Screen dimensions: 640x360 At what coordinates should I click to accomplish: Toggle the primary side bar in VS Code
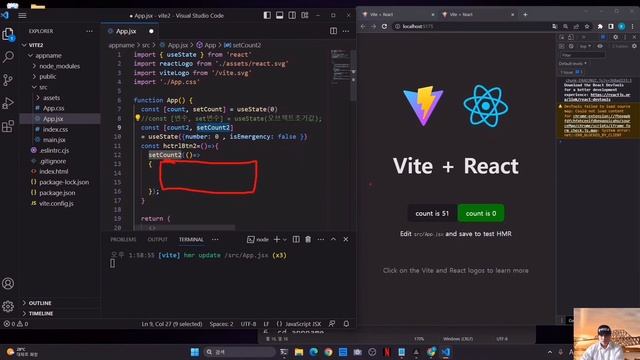pyautogui.click(x=267, y=16)
